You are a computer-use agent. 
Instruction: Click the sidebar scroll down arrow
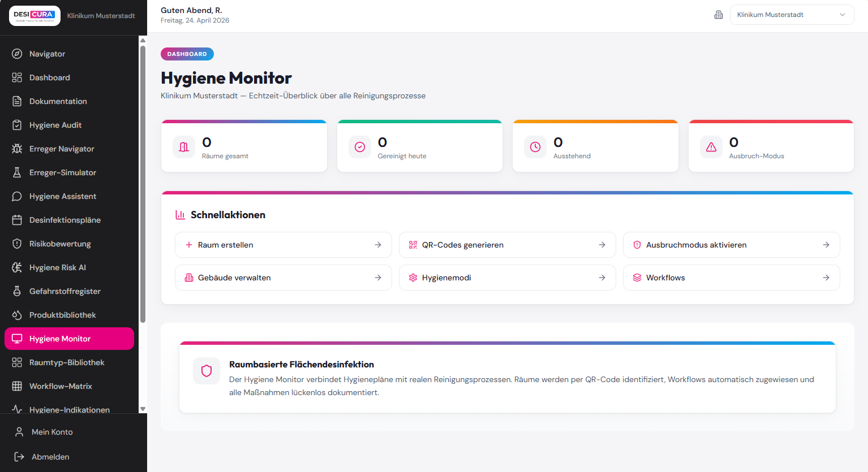point(143,409)
